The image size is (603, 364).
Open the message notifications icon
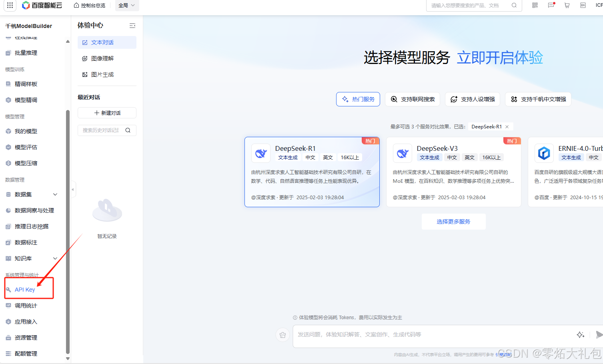551,5
